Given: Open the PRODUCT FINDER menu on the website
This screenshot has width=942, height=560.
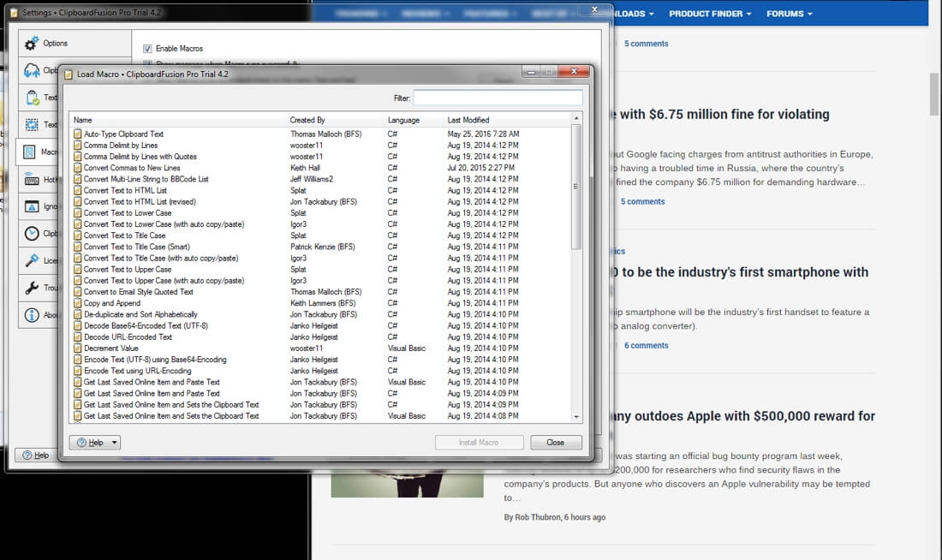Looking at the screenshot, I should pos(710,13).
